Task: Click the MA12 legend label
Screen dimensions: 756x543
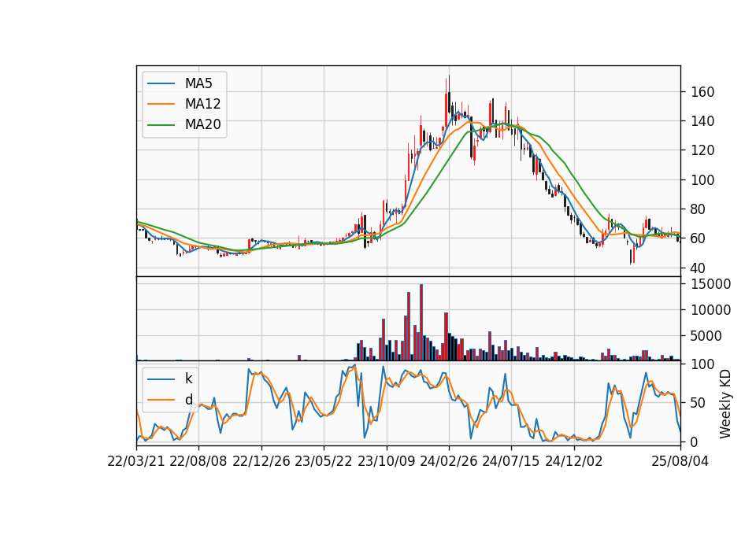Action: [x=202, y=104]
